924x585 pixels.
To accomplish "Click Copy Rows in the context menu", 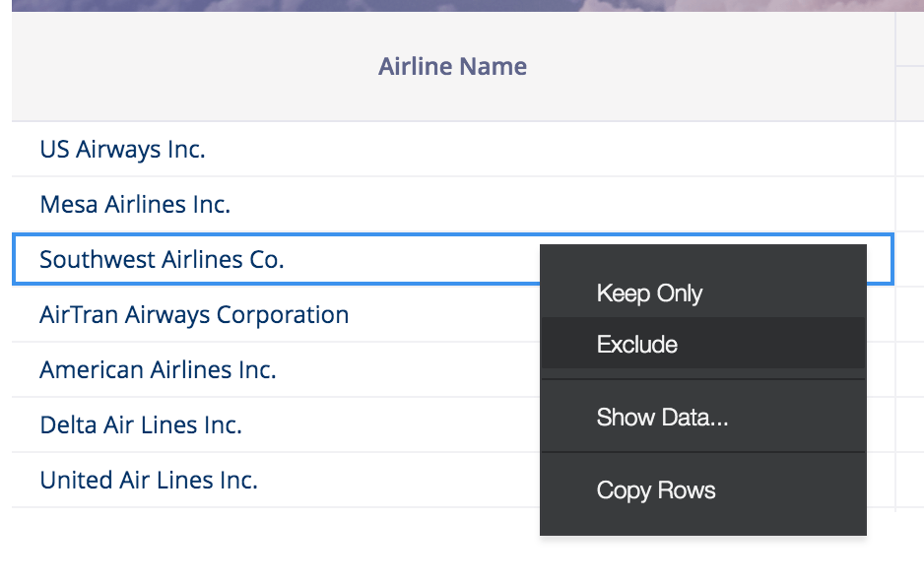I will click(x=656, y=490).
